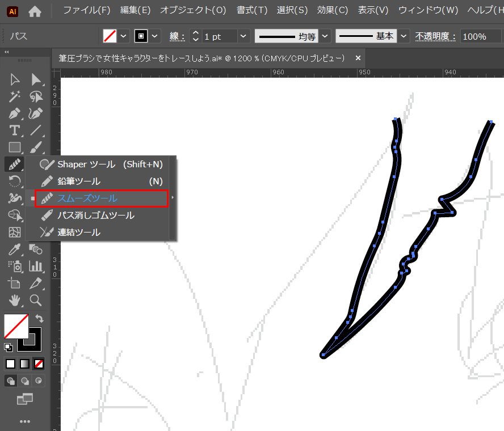Click stroke swatch in control bar

click(x=141, y=36)
